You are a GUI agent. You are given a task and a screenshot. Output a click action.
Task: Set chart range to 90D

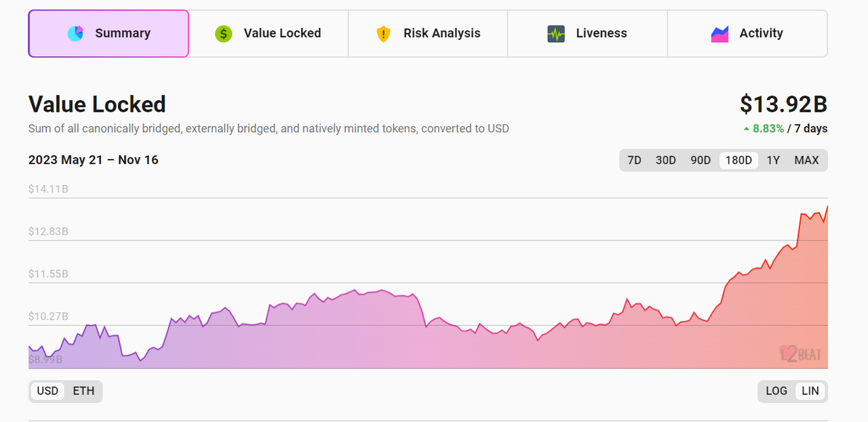tap(701, 161)
